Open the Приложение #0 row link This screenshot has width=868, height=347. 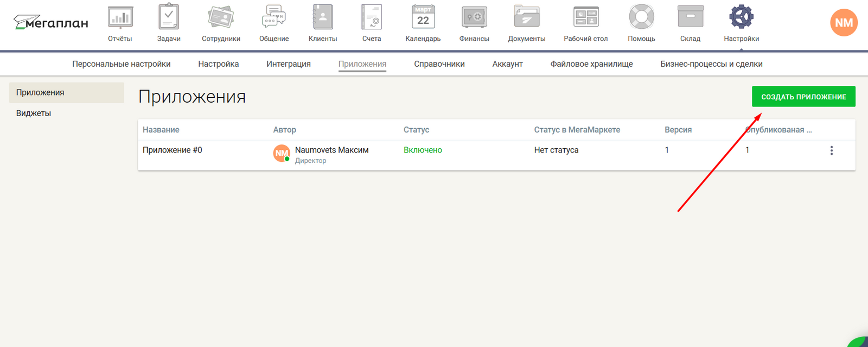click(x=172, y=150)
